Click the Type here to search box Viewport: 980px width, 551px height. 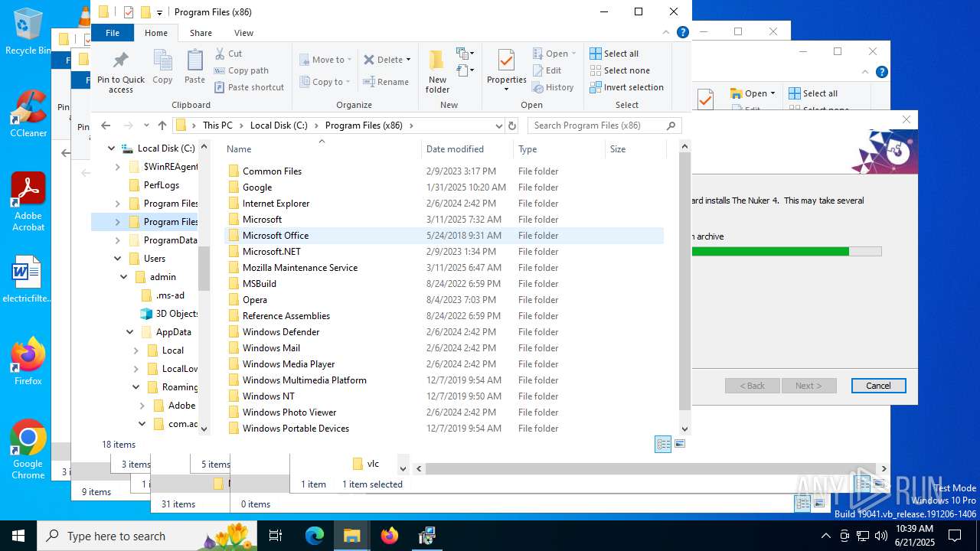(x=145, y=536)
